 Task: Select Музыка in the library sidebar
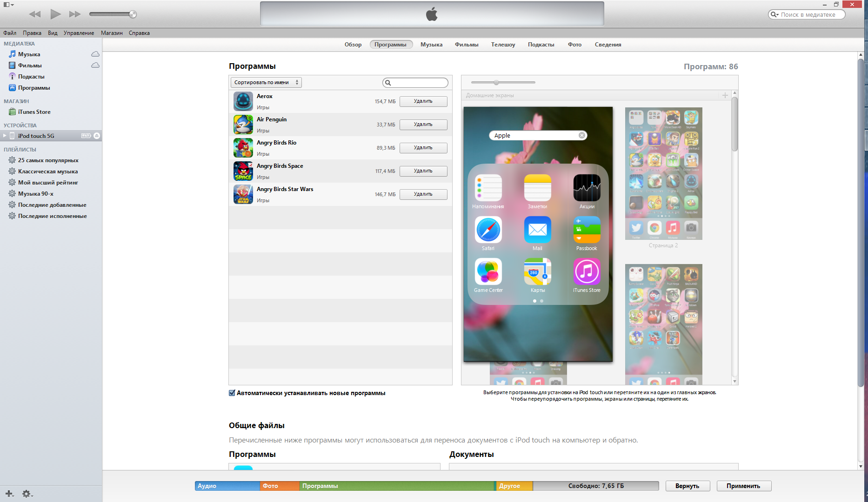[x=29, y=54]
